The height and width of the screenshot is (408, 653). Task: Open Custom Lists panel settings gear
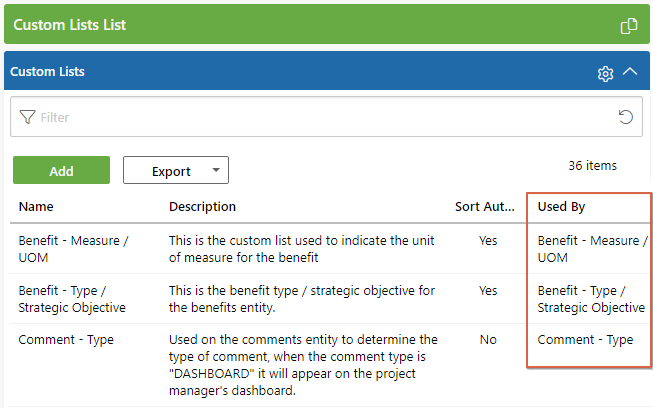click(x=605, y=74)
